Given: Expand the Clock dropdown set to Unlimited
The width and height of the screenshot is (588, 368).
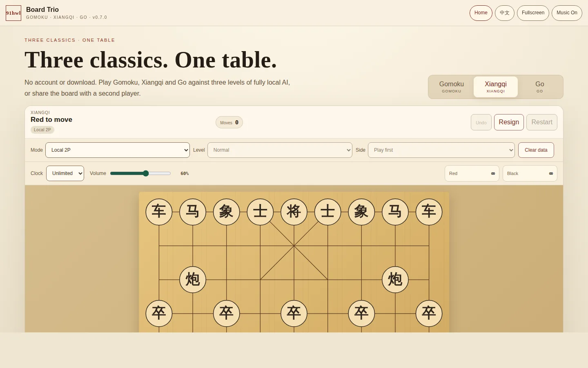Looking at the screenshot, I should click(x=65, y=173).
